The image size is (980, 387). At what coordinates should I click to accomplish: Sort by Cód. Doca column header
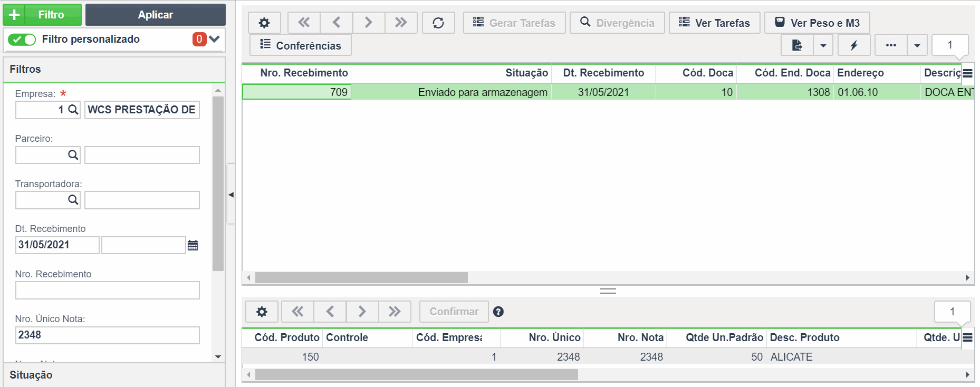[x=696, y=73]
